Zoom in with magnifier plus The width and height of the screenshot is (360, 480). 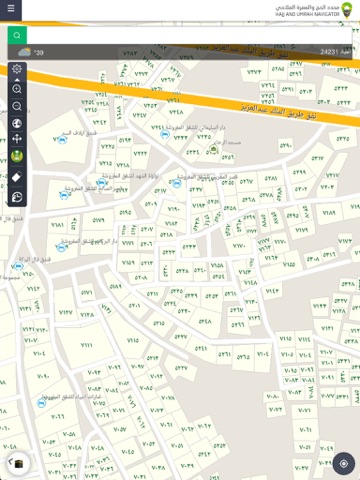click(x=17, y=89)
